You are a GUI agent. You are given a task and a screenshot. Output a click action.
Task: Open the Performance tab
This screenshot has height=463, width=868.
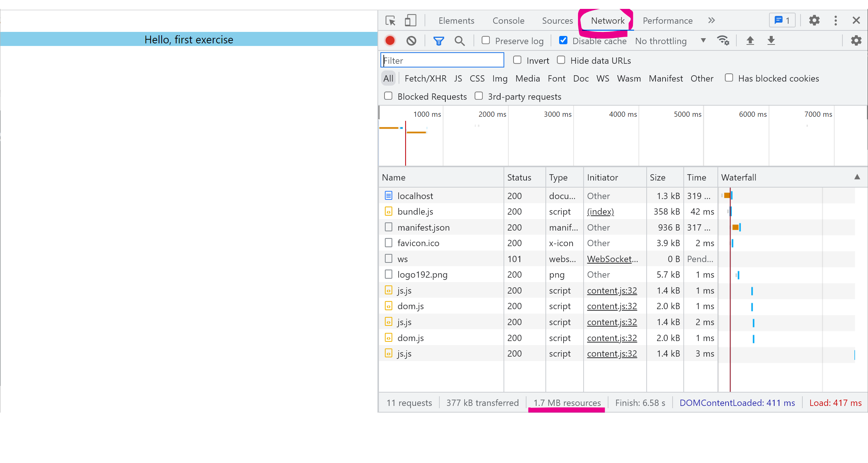[667, 21]
